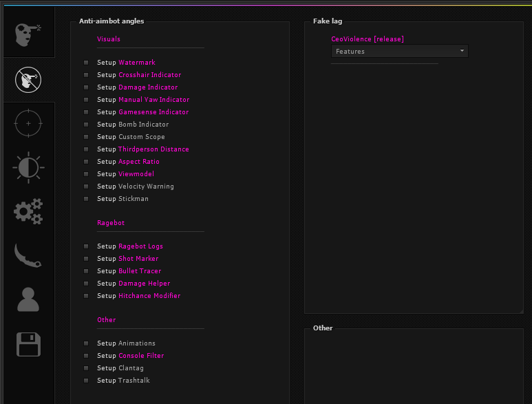Click the Crosshair Indicator label
532x404 pixels.
(x=149, y=74)
